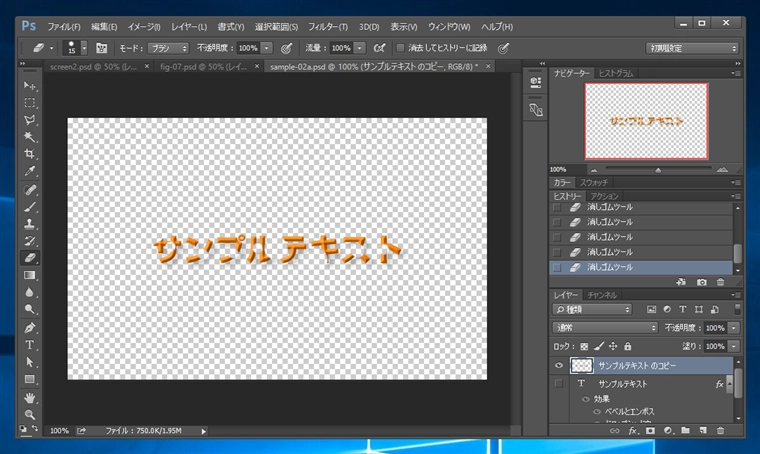Switch to the アクション tab
The image size is (760, 454).
604,196
